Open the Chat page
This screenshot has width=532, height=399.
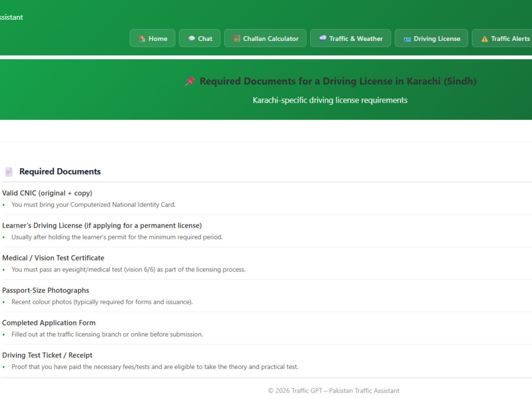coord(199,38)
